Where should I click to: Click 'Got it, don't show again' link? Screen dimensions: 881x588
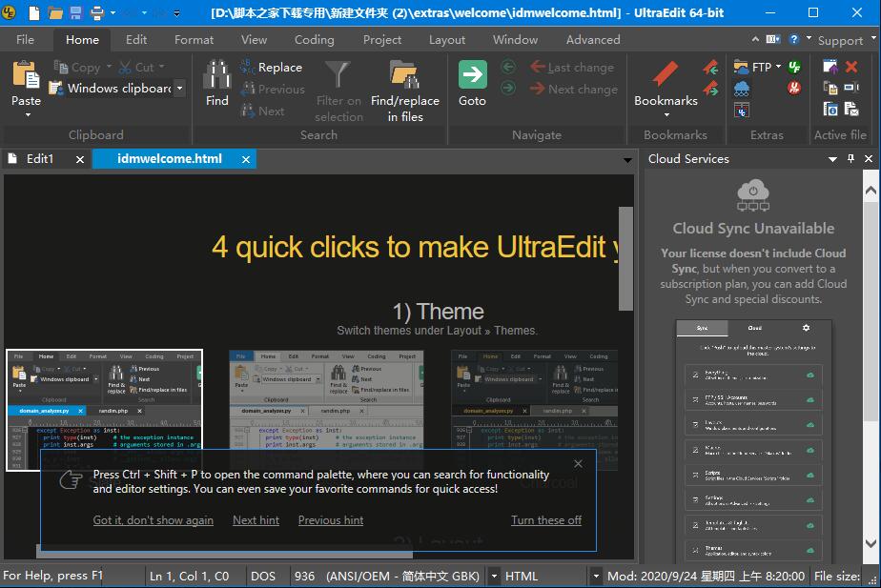coord(153,520)
